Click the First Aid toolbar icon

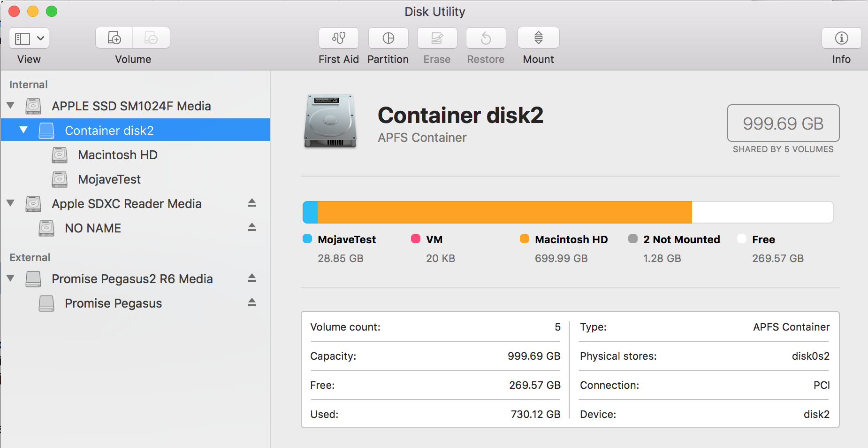pyautogui.click(x=338, y=38)
